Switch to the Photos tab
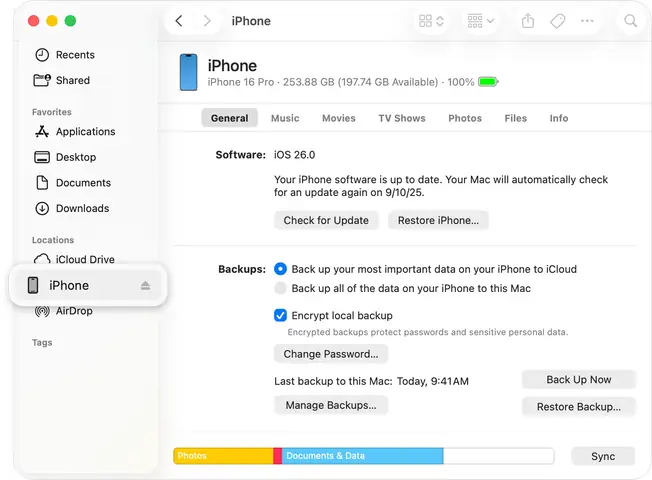 [x=465, y=118]
